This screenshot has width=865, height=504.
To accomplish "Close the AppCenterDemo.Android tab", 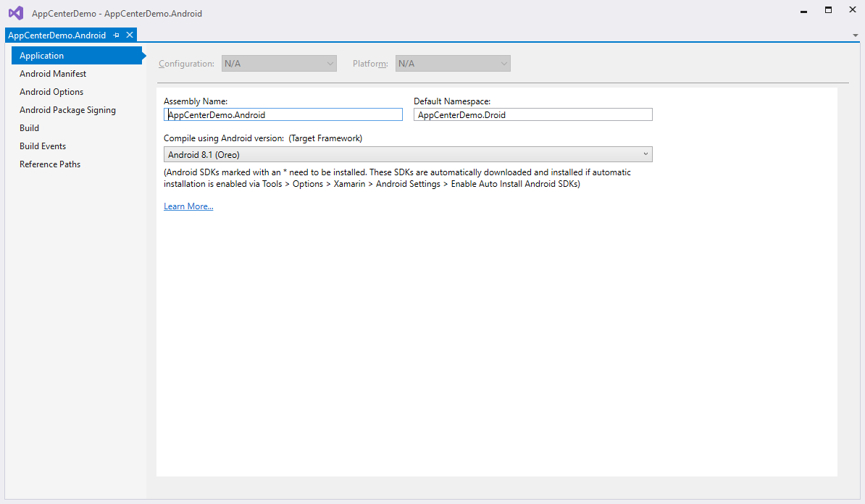I will [x=130, y=35].
